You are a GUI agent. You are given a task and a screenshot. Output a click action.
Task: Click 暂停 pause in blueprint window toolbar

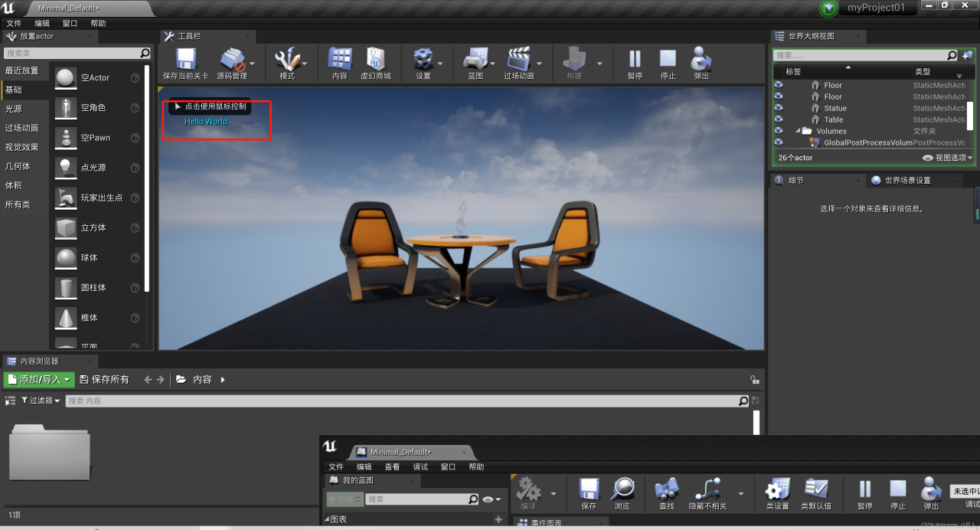865,489
